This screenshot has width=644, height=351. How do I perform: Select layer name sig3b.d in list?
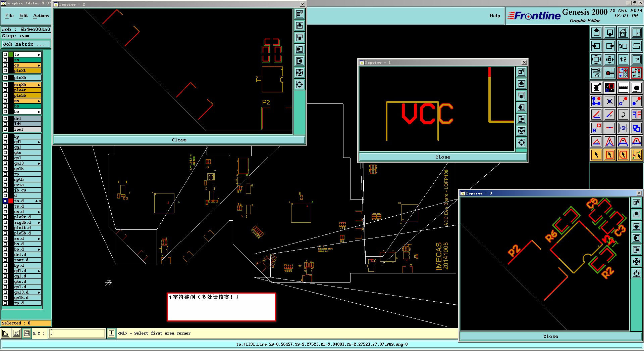tap(27, 222)
